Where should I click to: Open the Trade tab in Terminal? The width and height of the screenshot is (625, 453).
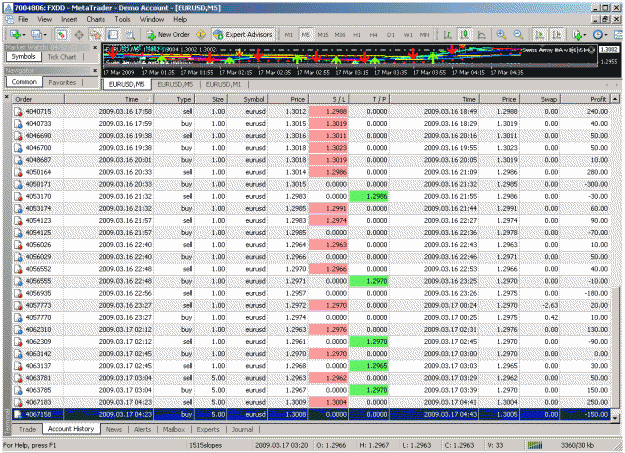click(x=27, y=429)
